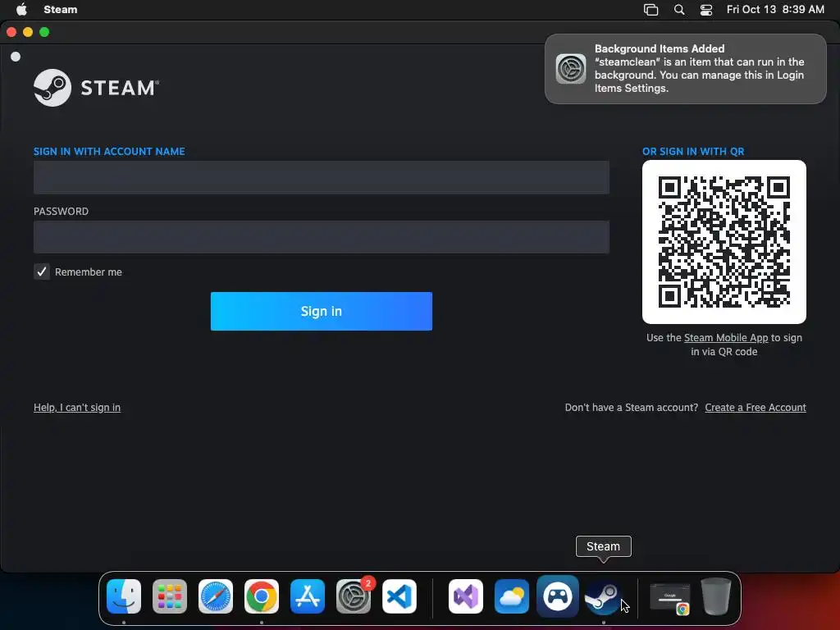
Task: Click the notification's System Settings gear icon
Action: point(571,69)
